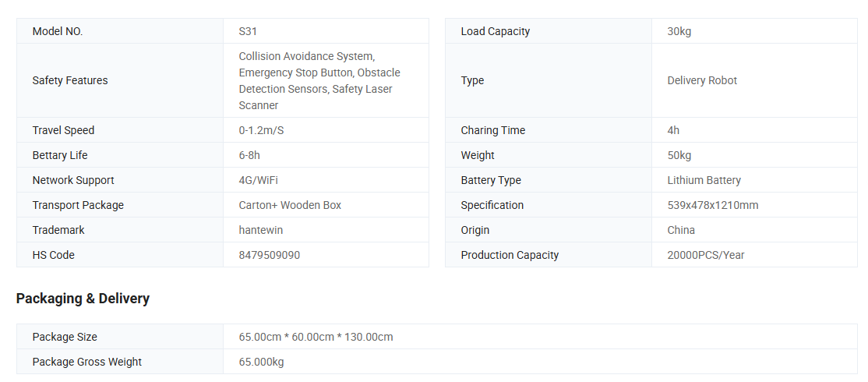Viewport: 868px width, 382px height.
Task: Click the 4G/WiFi network support value
Action: (258, 180)
